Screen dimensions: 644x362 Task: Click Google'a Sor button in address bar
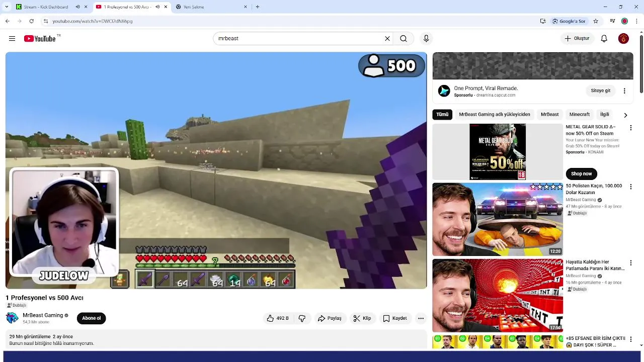(x=569, y=21)
